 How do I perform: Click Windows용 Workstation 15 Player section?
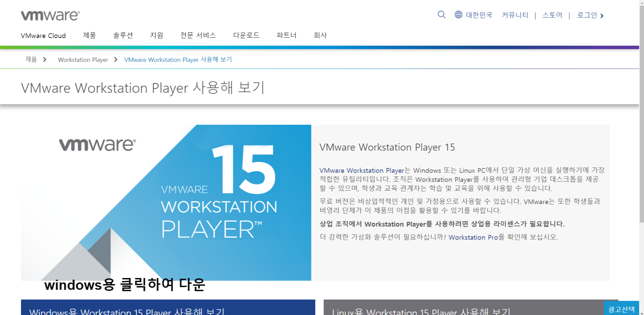coord(168,307)
